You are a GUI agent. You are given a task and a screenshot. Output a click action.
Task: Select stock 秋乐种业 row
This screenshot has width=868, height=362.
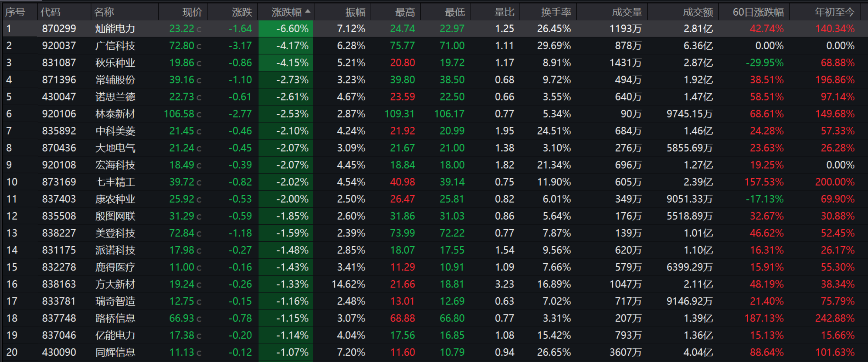434,63
